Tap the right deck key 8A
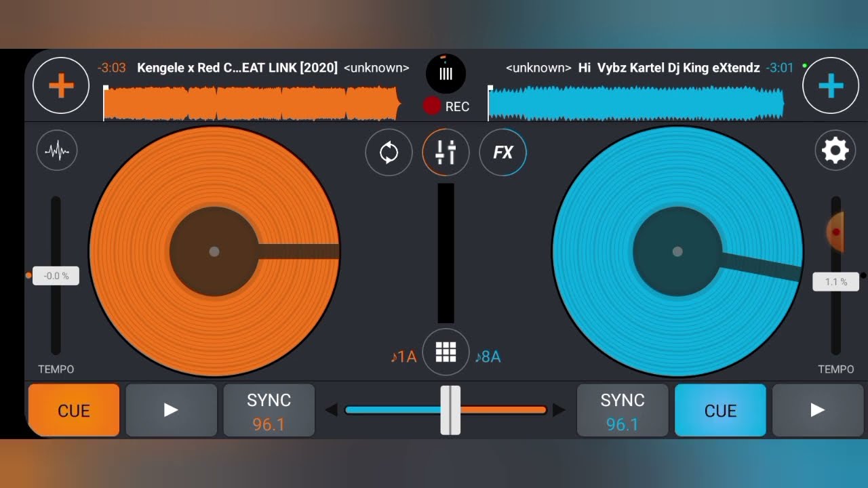 pyautogui.click(x=488, y=357)
